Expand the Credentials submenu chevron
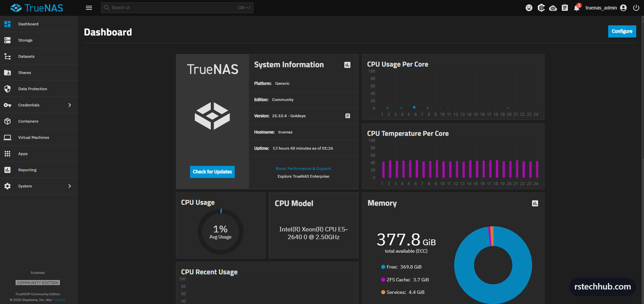Screen dimensions: 644x304 click(70, 105)
